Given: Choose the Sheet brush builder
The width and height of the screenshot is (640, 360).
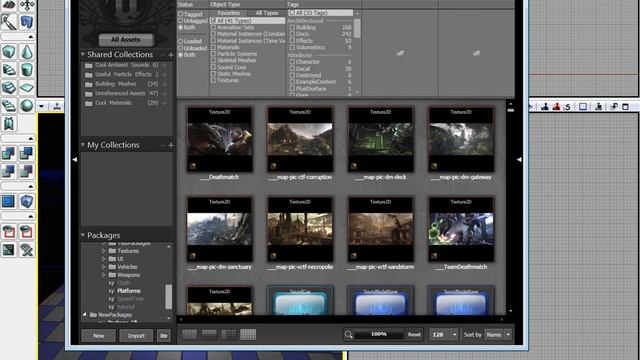Looking at the screenshot, I should [x=27, y=88].
